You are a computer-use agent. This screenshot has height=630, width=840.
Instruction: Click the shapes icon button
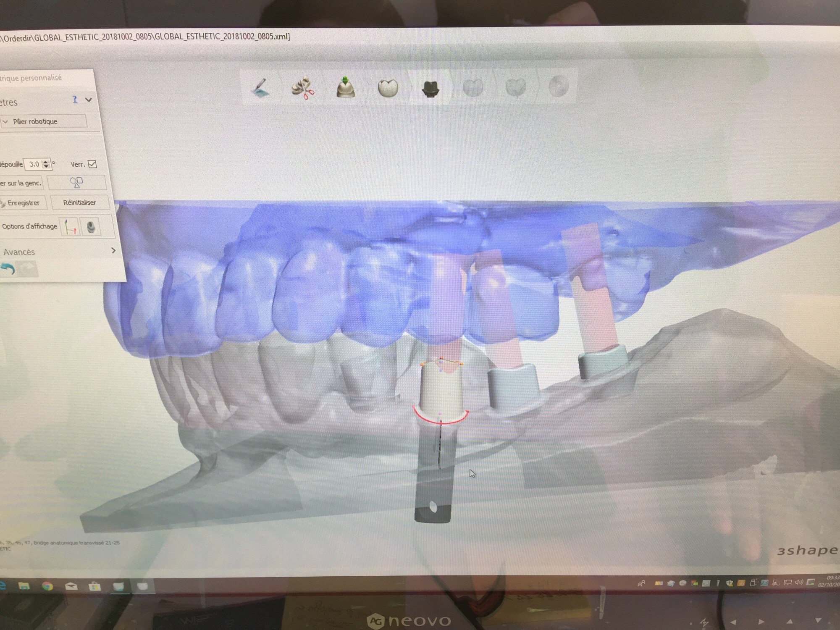pos(76,183)
